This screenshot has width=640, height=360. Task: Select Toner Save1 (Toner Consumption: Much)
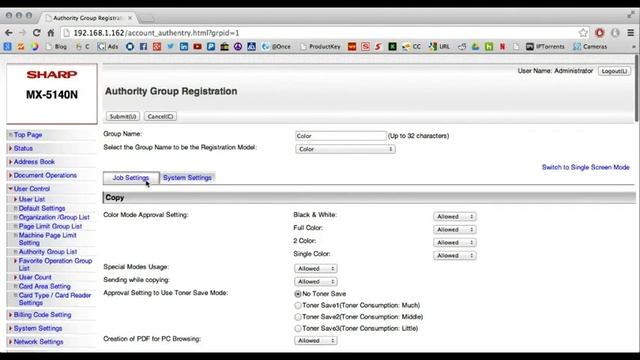[298, 305]
